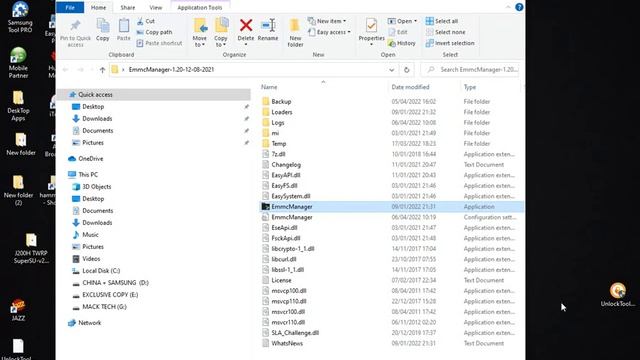Click the address bar path EmmcManager-1.20-12-08-2021

[x=171, y=70]
